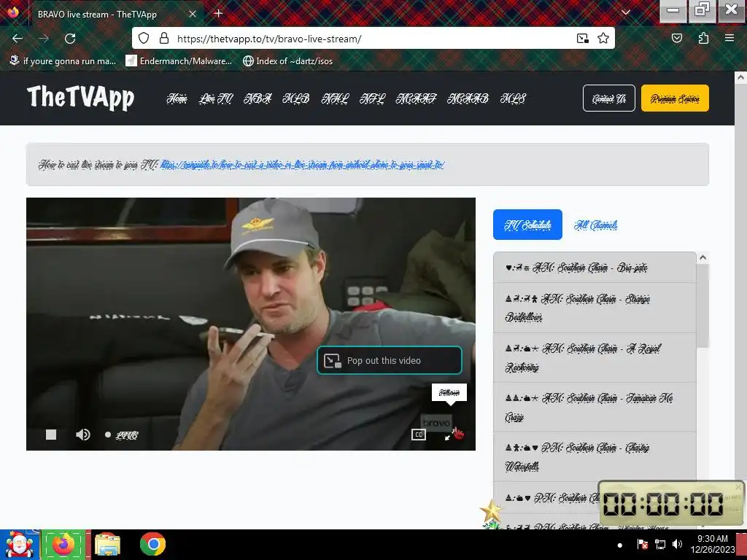The height and width of the screenshot is (560, 747).
Task: Open the shield tracking protection icon
Action: pos(144,39)
